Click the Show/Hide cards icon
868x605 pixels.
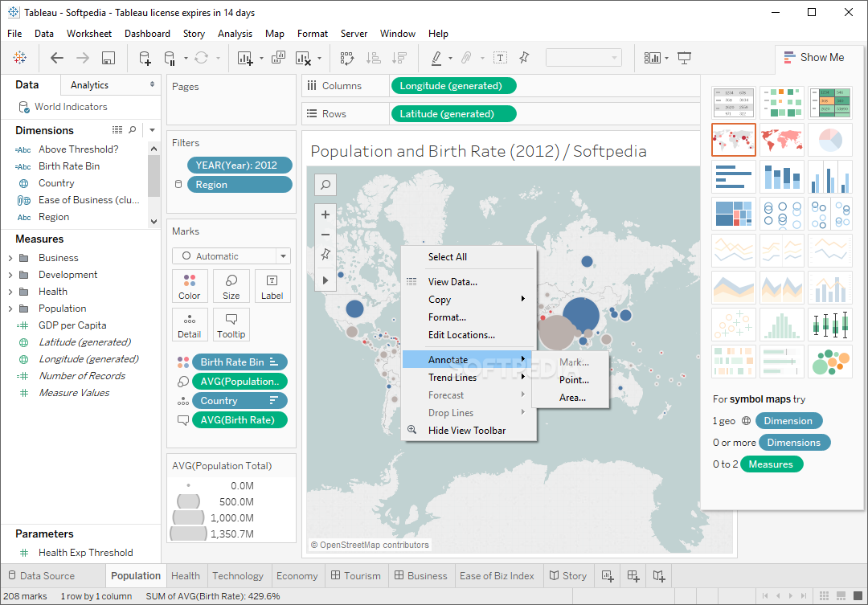coord(653,58)
